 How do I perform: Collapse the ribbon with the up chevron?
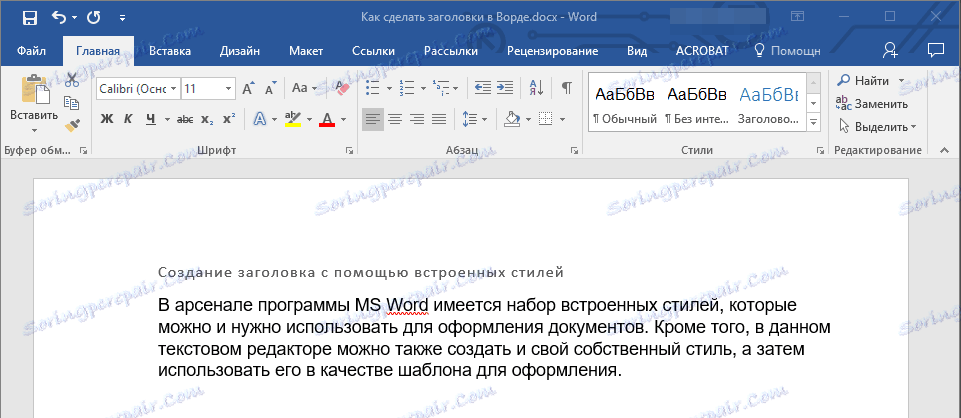(942, 150)
